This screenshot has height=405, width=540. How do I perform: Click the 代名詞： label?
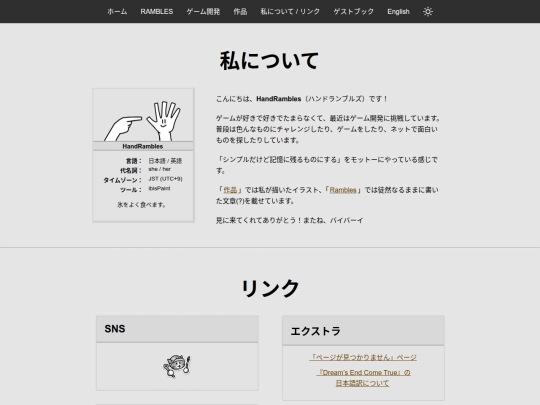pyautogui.click(x=131, y=170)
